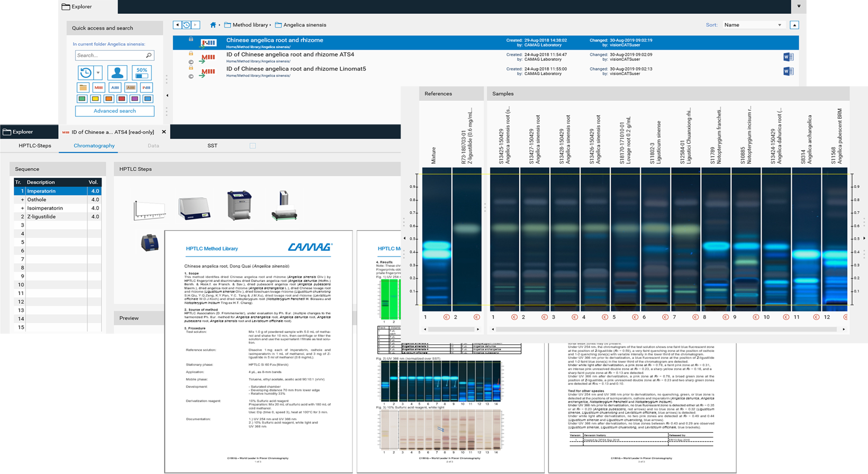Expand Osthole sub-row plus sign
Image resolution: width=868 pixels, height=474 pixels.
point(22,199)
